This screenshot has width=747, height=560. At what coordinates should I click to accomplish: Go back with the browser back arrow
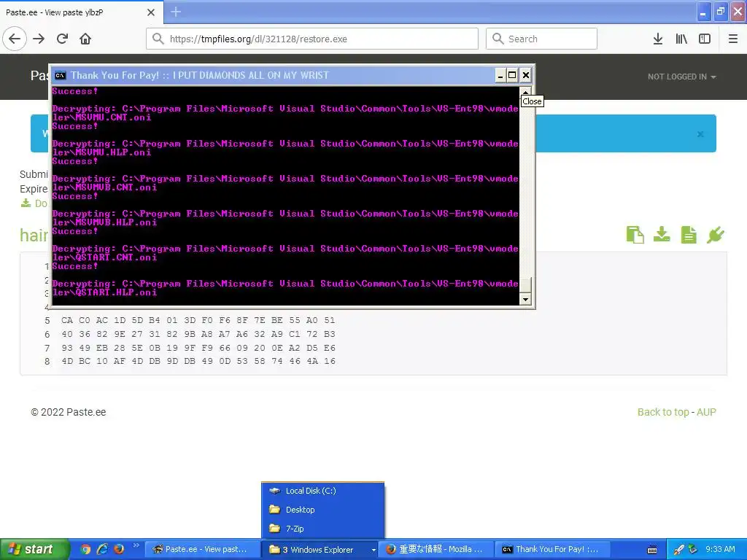coord(15,39)
